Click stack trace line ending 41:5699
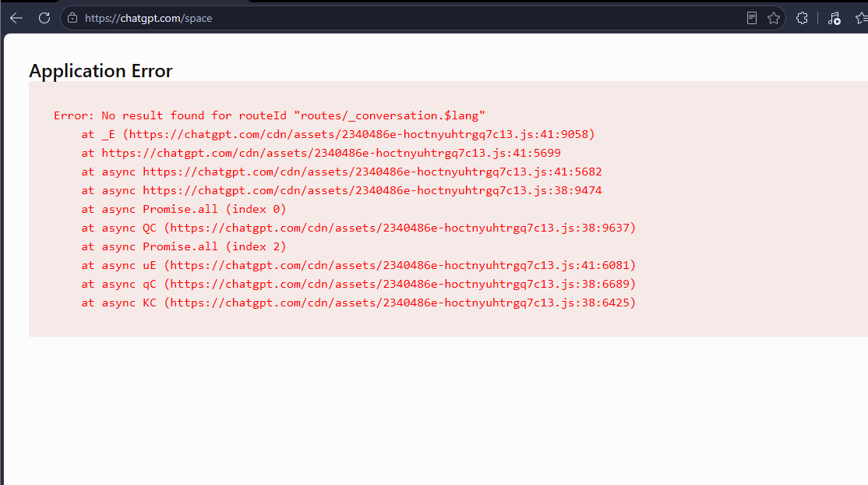 (321, 153)
